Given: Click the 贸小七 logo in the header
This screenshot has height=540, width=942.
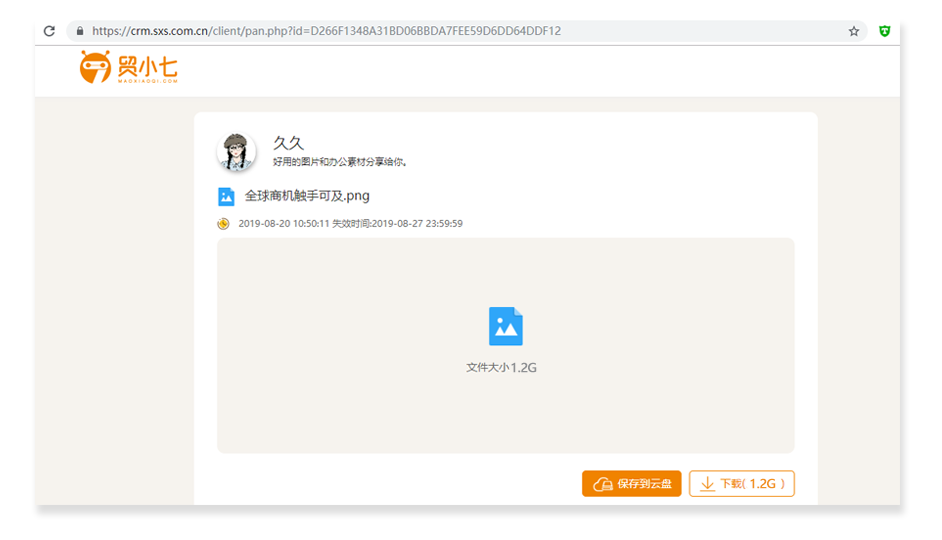Looking at the screenshot, I should (x=128, y=68).
